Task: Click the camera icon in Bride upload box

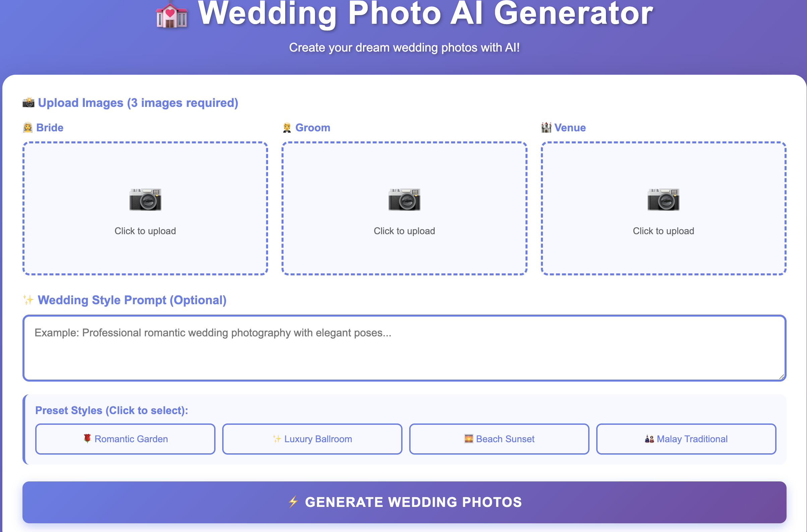Action: click(x=145, y=200)
